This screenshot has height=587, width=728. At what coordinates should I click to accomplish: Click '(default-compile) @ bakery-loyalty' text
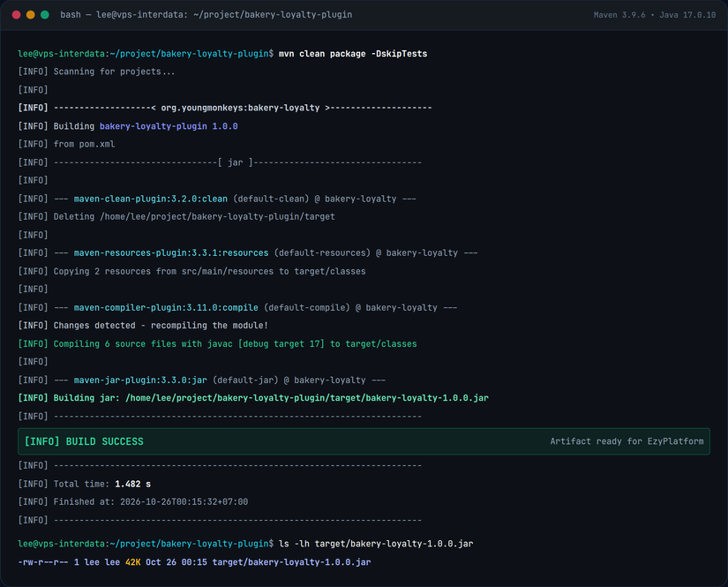click(350, 308)
